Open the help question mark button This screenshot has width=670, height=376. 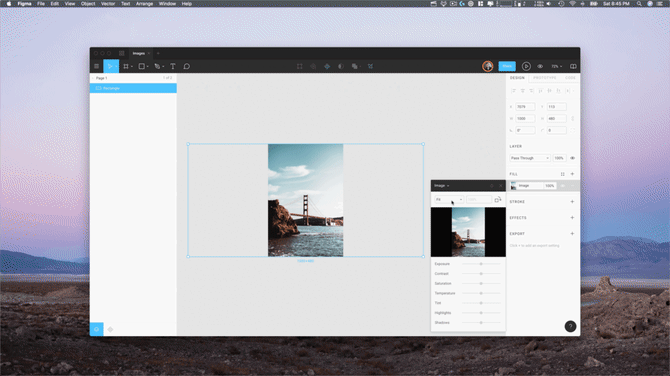pyautogui.click(x=570, y=326)
